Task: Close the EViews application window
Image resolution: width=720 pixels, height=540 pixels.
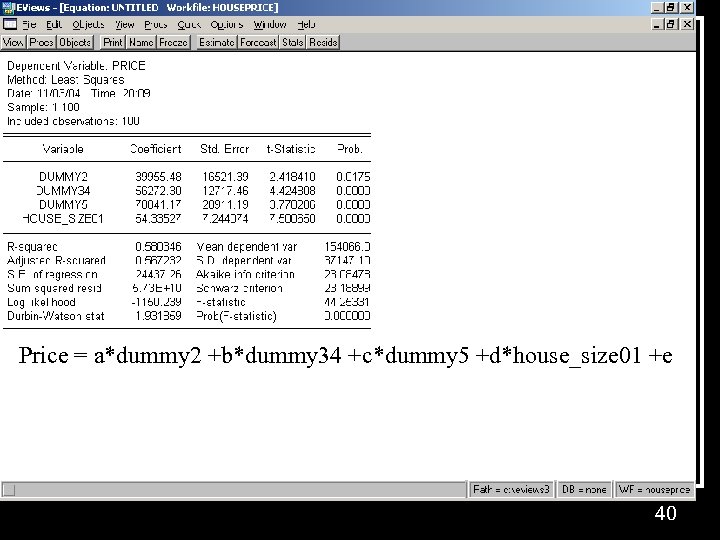Action: point(686,8)
